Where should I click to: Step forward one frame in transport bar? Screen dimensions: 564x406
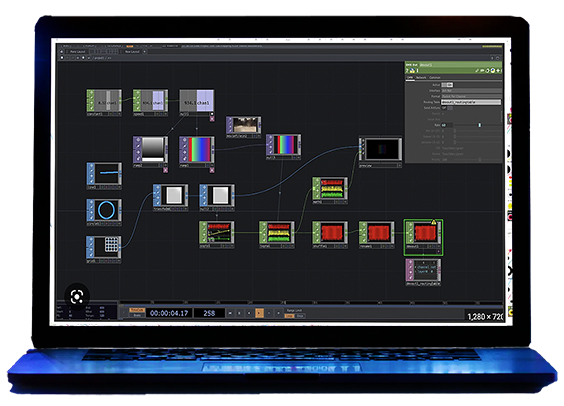point(278,313)
